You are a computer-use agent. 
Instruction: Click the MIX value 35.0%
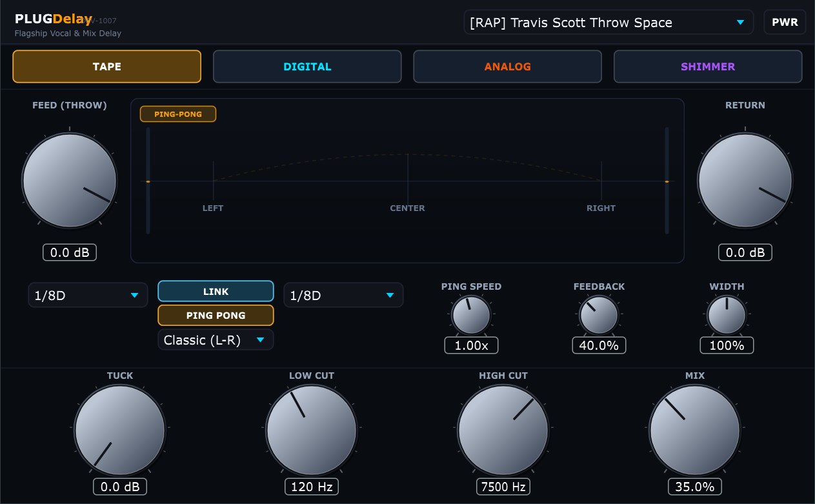(695, 487)
